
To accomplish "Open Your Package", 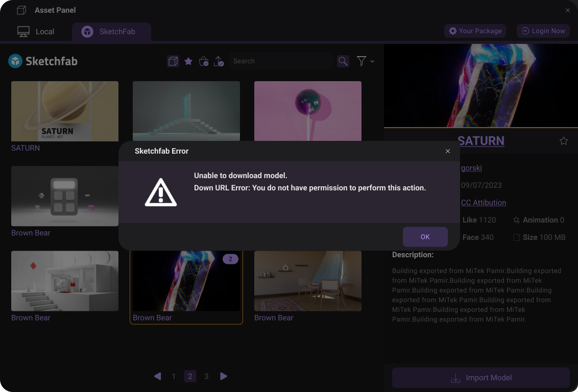I will coord(475,31).
